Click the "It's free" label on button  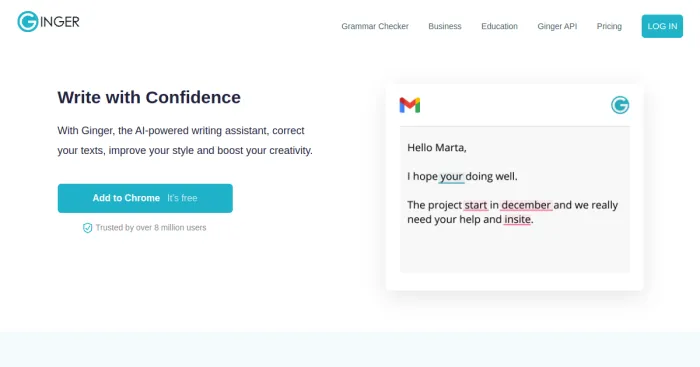pos(182,198)
